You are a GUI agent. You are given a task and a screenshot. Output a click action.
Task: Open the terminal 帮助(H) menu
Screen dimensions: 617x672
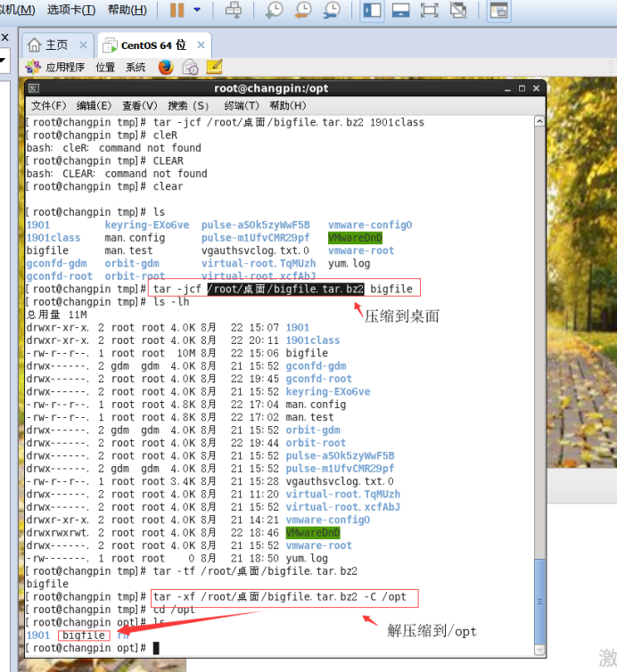288,105
